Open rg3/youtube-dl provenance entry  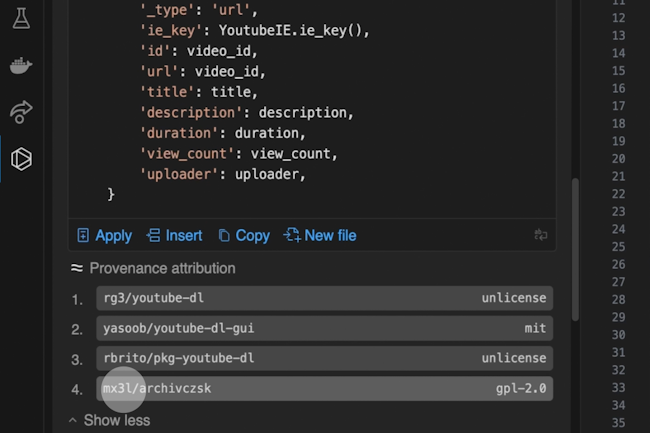pyautogui.click(x=154, y=298)
